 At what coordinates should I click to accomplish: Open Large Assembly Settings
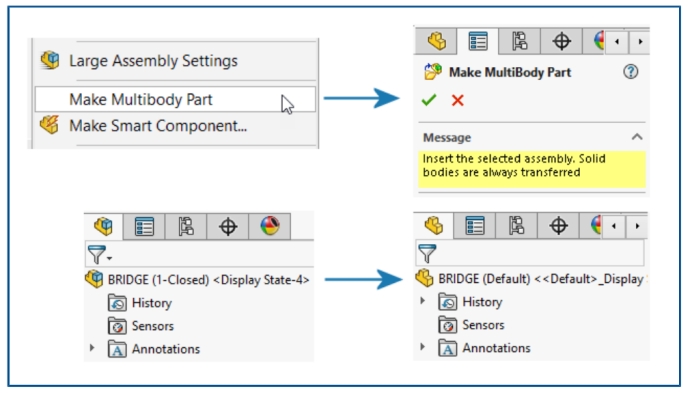point(153,60)
